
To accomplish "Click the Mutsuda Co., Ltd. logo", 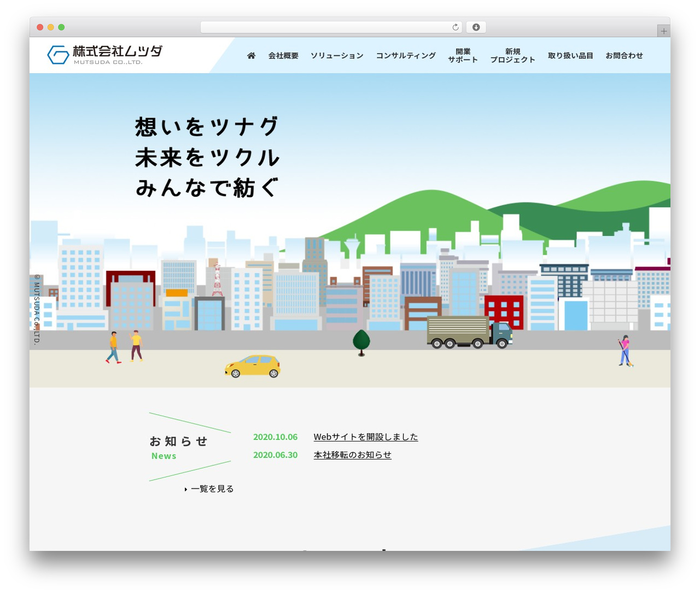I will point(105,55).
